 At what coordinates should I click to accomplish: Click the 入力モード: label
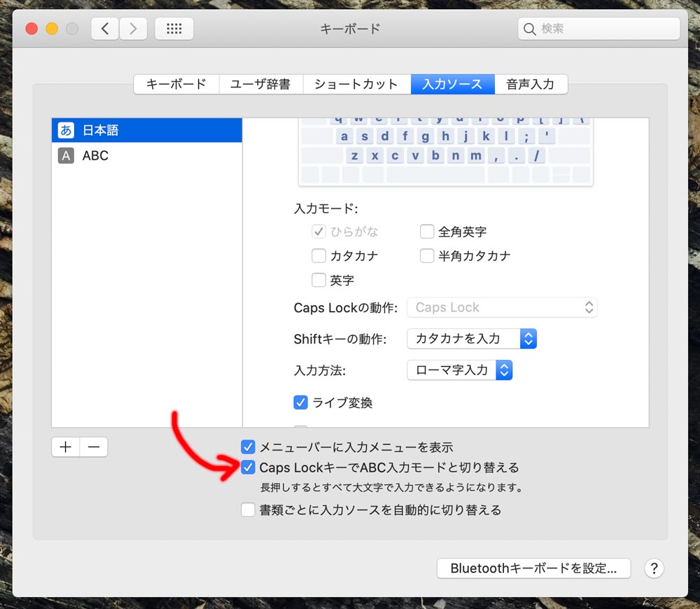pyautogui.click(x=326, y=209)
